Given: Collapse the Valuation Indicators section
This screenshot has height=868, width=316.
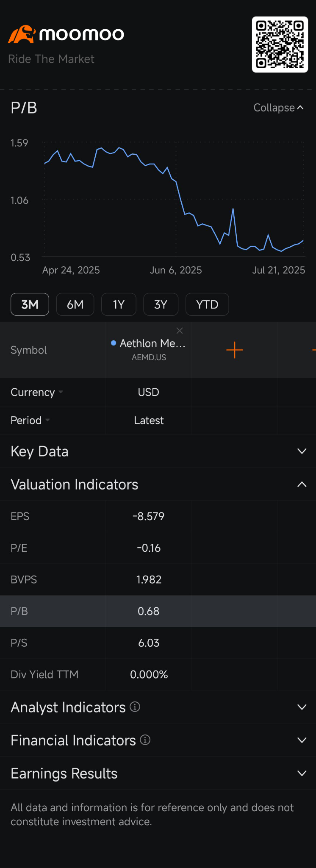Looking at the screenshot, I should coord(158,484).
